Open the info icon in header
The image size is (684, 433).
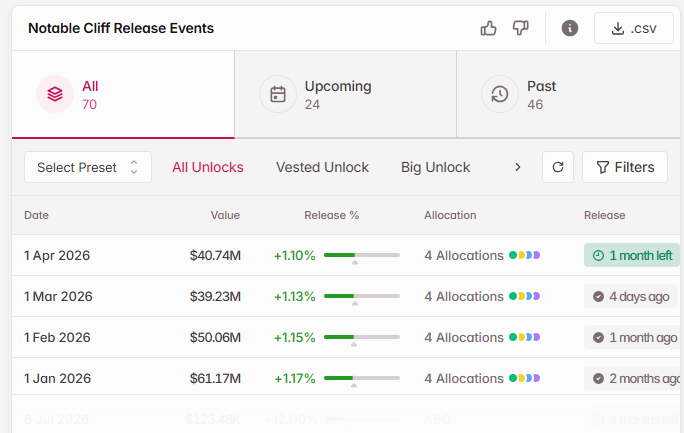point(570,28)
